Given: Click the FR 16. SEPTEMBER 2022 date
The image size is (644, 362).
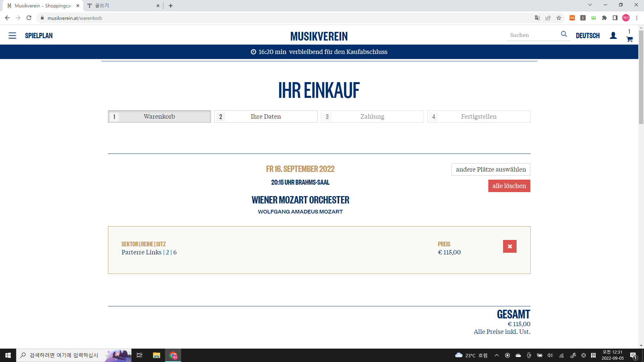Looking at the screenshot, I should (x=300, y=169).
